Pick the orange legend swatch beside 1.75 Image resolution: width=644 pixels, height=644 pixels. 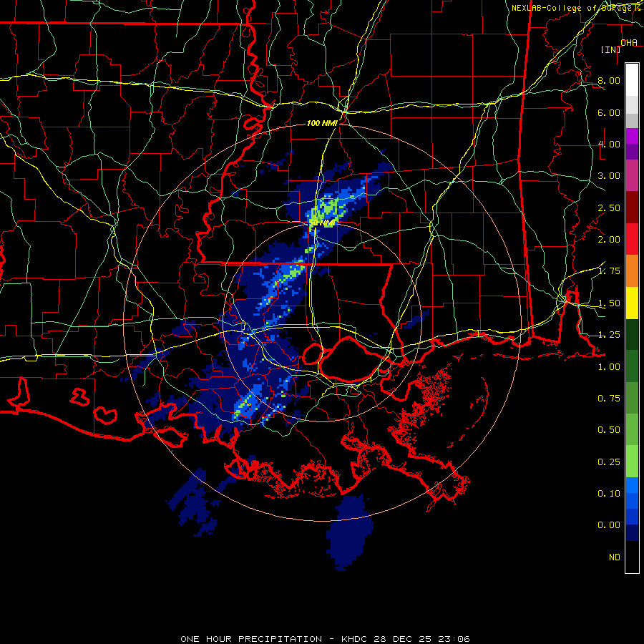pos(632,271)
